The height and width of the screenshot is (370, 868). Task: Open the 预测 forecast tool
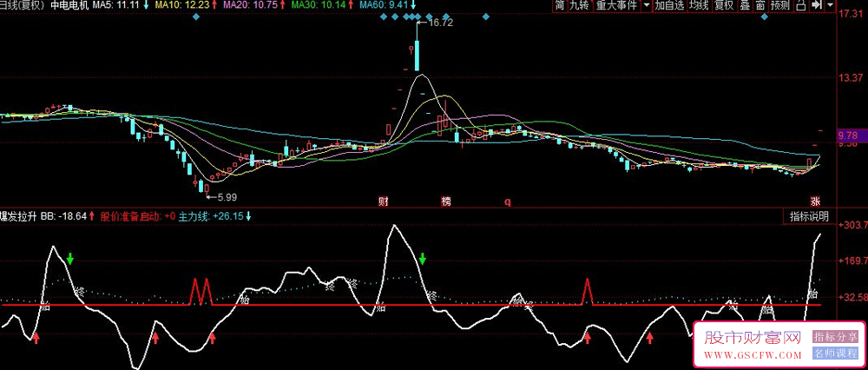click(x=779, y=5)
